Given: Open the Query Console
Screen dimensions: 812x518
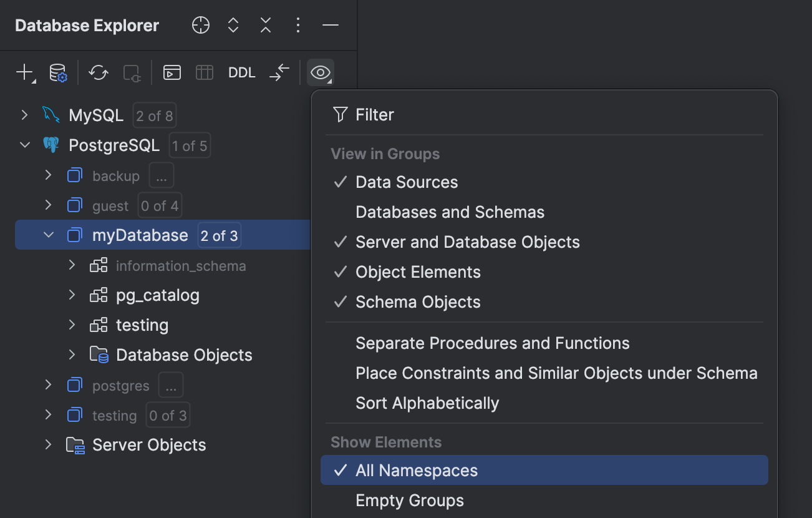Looking at the screenshot, I should pos(172,72).
